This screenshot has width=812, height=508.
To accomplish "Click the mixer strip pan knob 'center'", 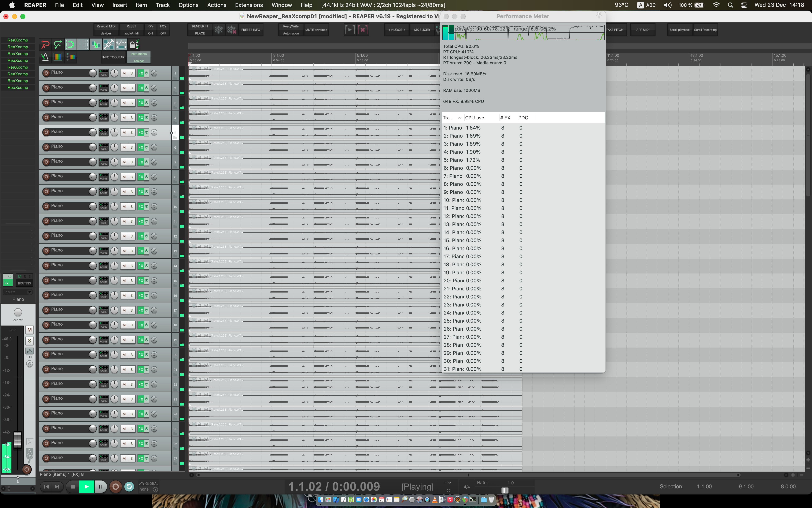I will coord(18,312).
